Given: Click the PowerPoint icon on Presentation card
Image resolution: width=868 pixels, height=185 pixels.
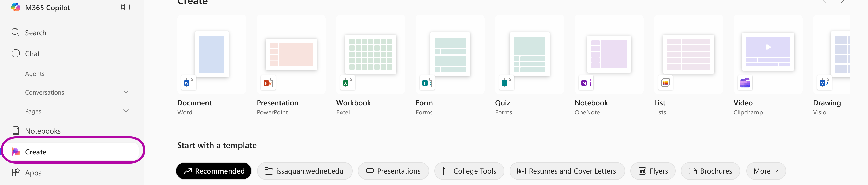Looking at the screenshot, I should 268,83.
